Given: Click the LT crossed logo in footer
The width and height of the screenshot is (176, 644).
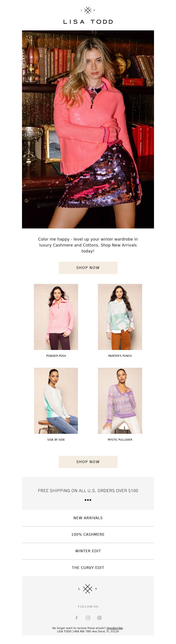Looking at the screenshot, I should click(x=88, y=589).
